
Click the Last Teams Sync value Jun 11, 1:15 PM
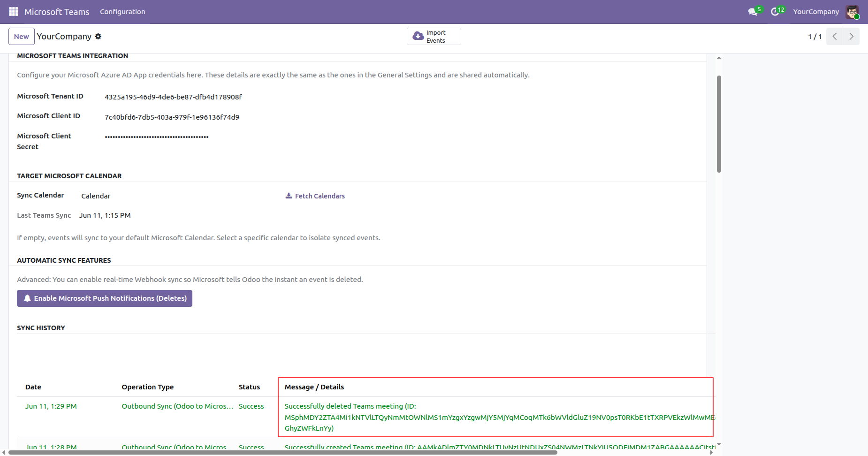pos(105,215)
